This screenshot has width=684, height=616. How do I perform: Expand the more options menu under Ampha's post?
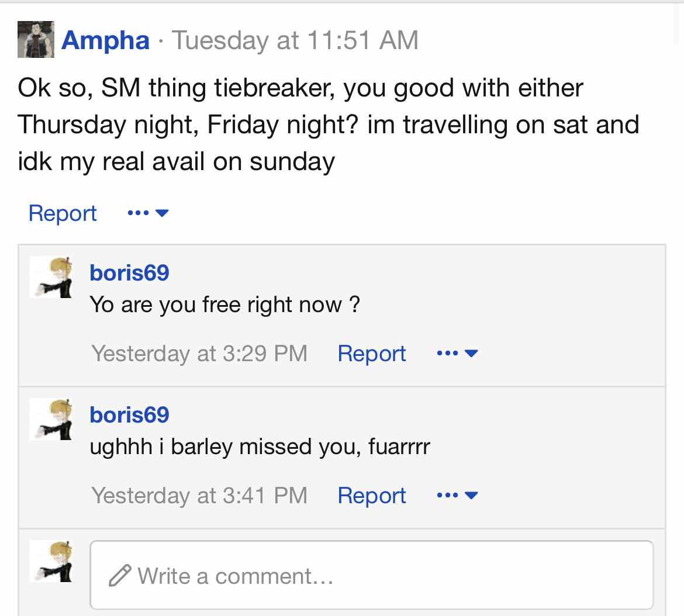pos(148,213)
